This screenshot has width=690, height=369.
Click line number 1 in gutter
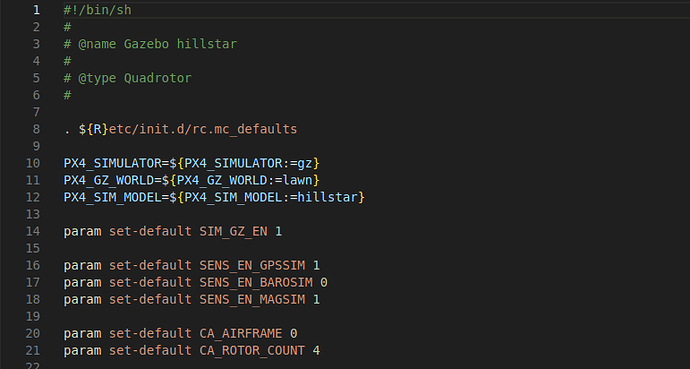tap(36, 10)
